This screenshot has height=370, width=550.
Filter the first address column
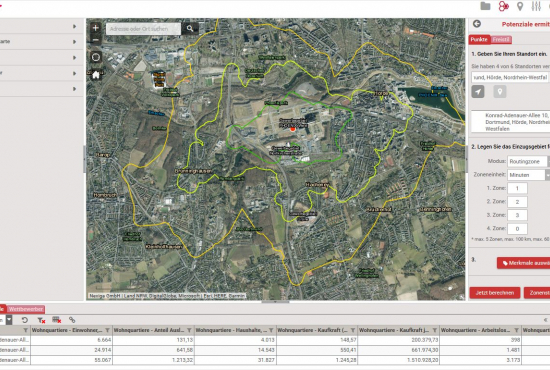(26, 330)
